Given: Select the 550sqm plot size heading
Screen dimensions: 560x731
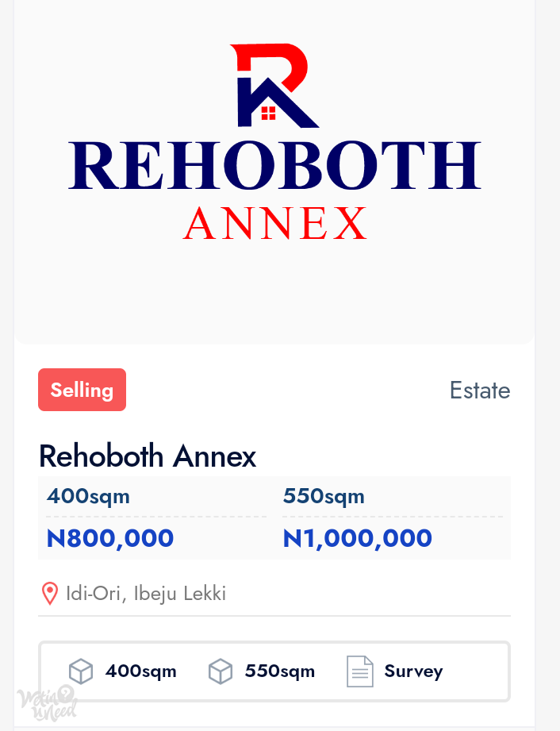Looking at the screenshot, I should (x=324, y=496).
